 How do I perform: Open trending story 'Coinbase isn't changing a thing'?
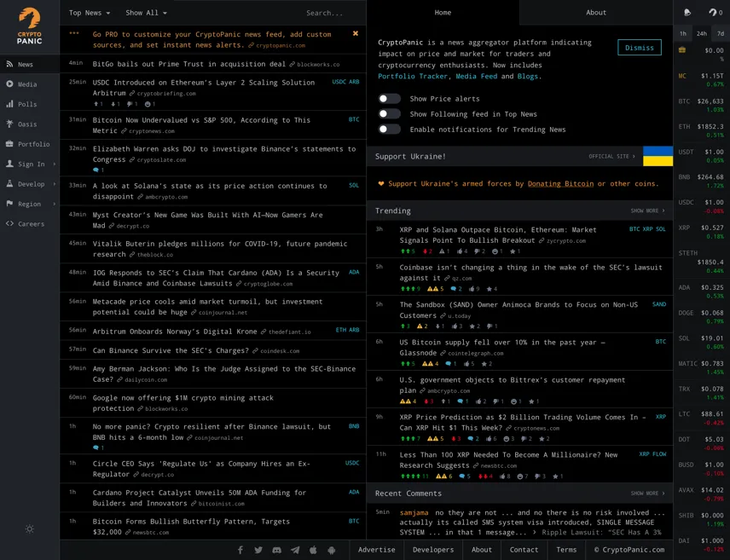(530, 272)
